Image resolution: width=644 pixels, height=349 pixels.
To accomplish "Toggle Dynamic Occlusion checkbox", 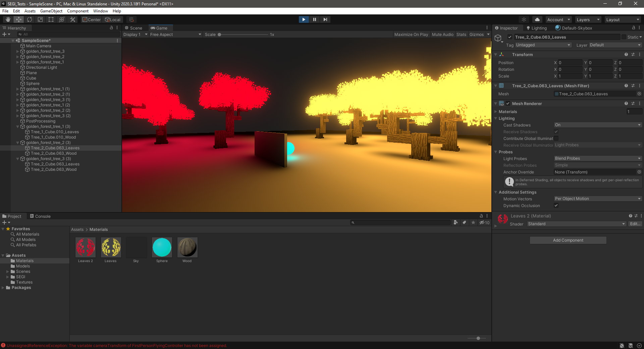I will tap(556, 205).
